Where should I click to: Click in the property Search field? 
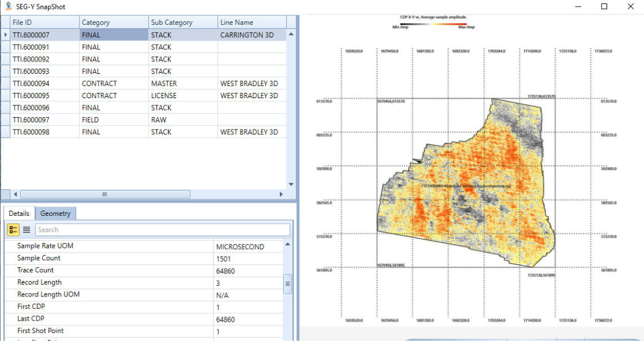pos(162,229)
